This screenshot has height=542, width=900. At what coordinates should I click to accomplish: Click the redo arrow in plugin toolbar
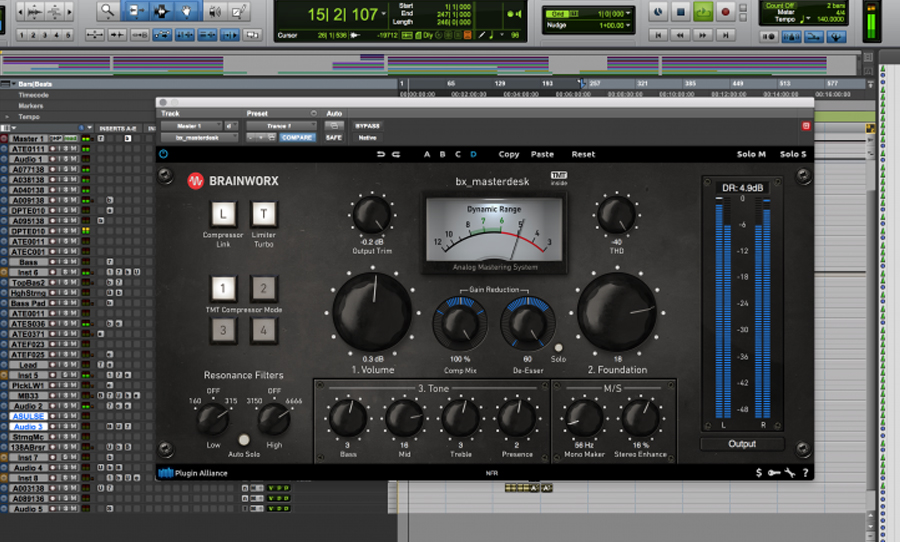[396, 154]
